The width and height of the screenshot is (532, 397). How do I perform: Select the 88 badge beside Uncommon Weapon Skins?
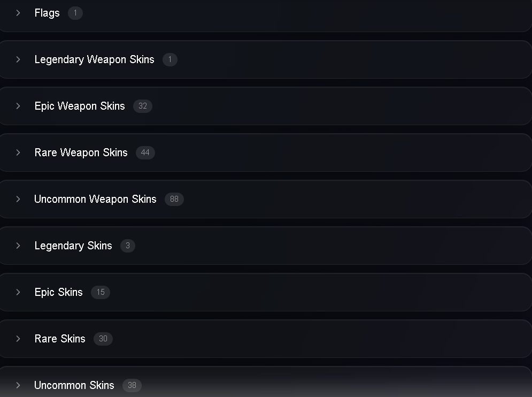174,199
